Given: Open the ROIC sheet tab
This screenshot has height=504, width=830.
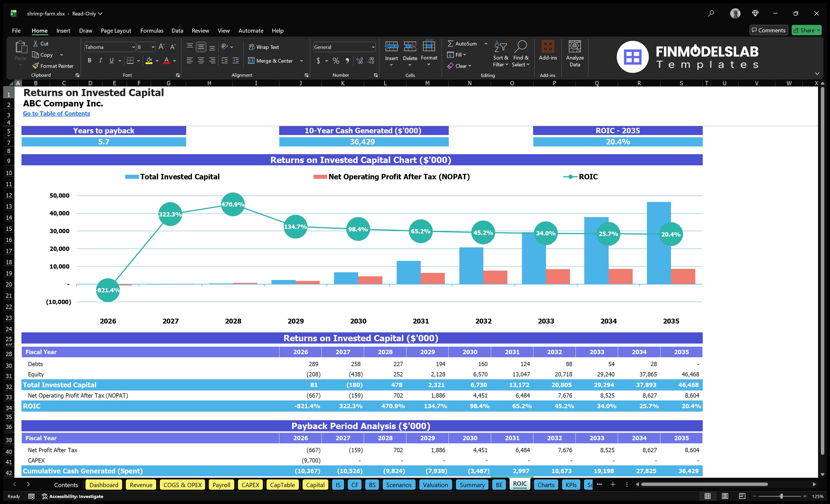Looking at the screenshot, I should (x=520, y=484).
